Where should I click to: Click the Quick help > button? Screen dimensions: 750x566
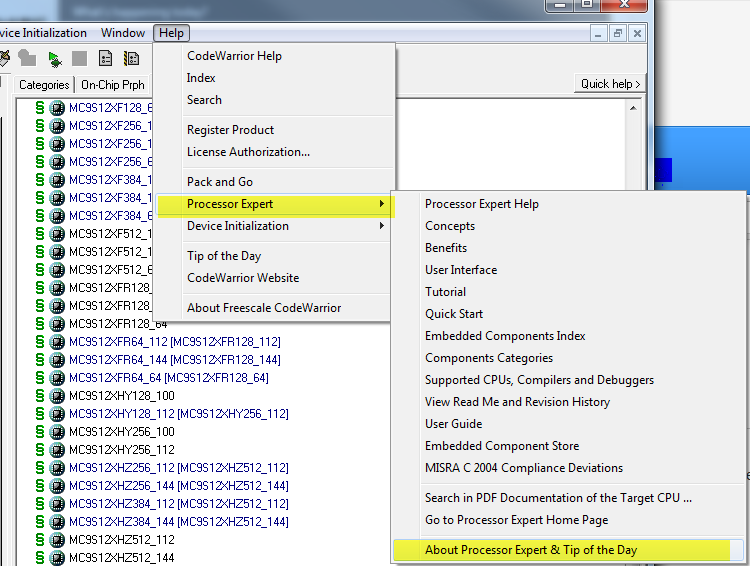coord(610,84)
